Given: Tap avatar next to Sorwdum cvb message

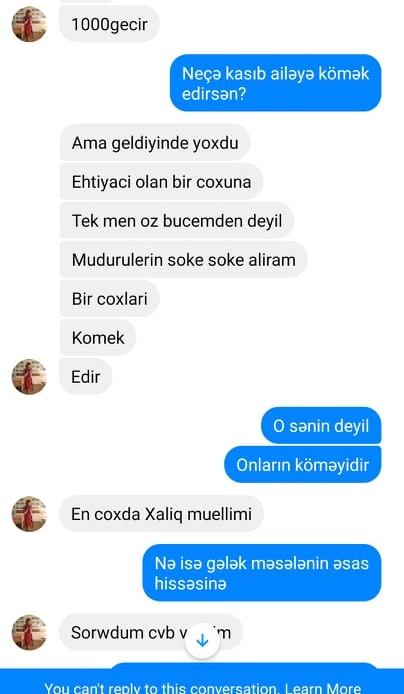Looking at the screenshot, I should pyautogui.click(x=29, y=632).
